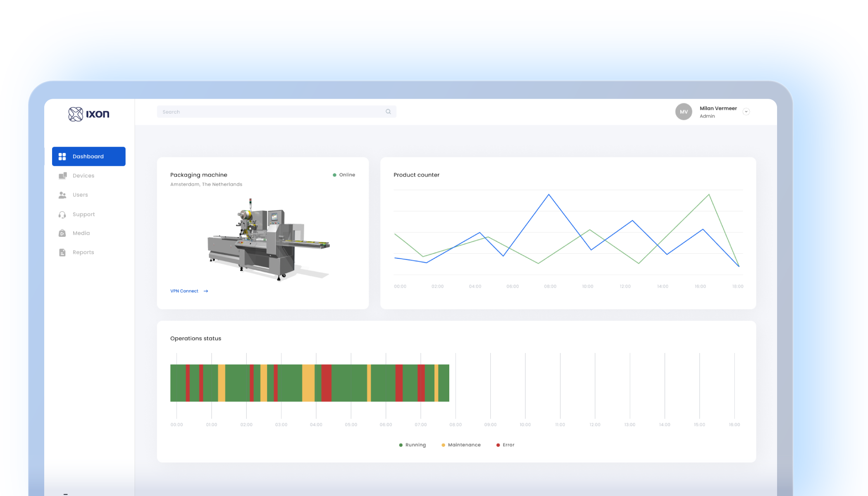Open the Media section from the sidebar

[x=62, y=233]
